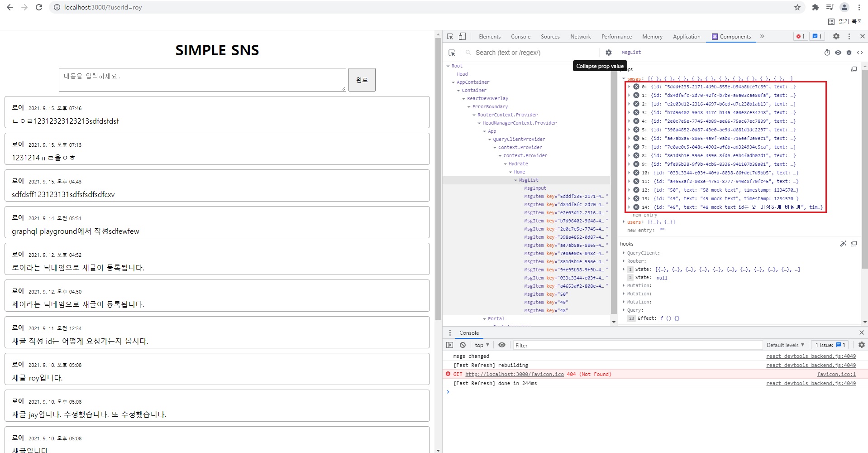
Task: Click the eye icon to inspect matching DOM element
Action: pyautogui.click(x=838, y=53)
